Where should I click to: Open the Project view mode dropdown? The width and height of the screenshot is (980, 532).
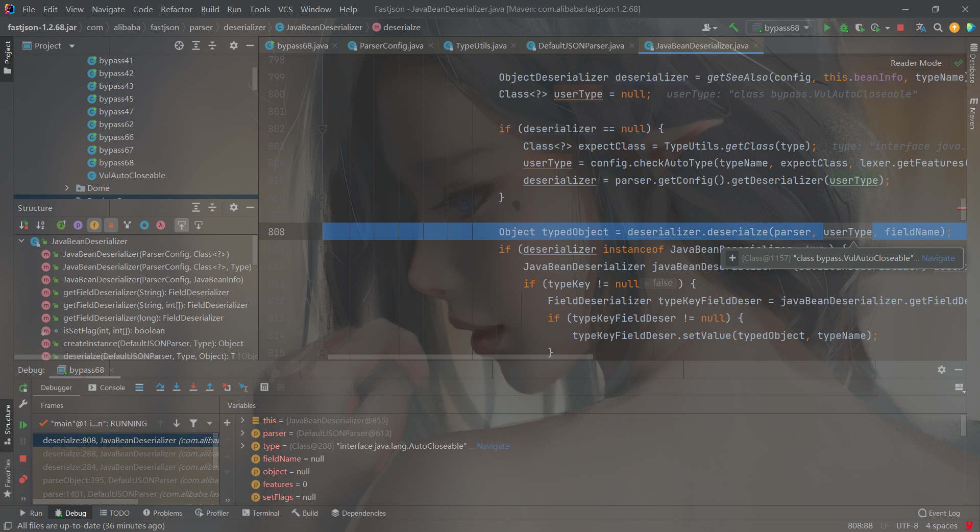[x=72, y=46]
